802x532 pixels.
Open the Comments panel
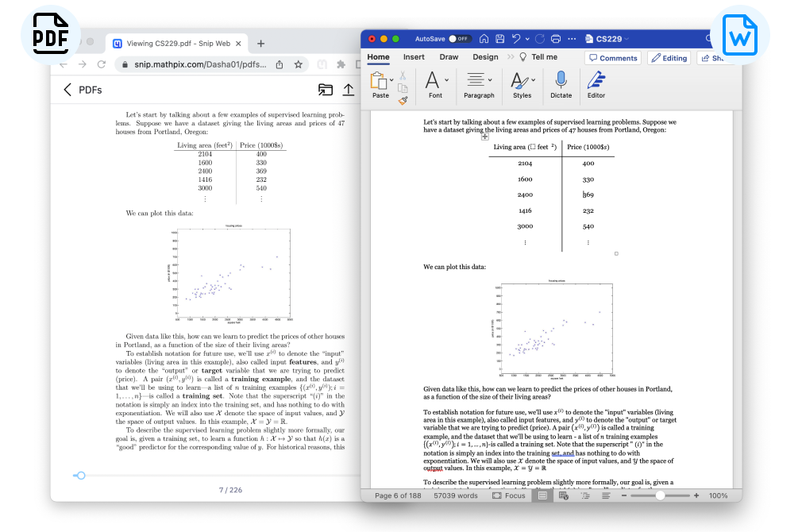click(x=615, y=57)
